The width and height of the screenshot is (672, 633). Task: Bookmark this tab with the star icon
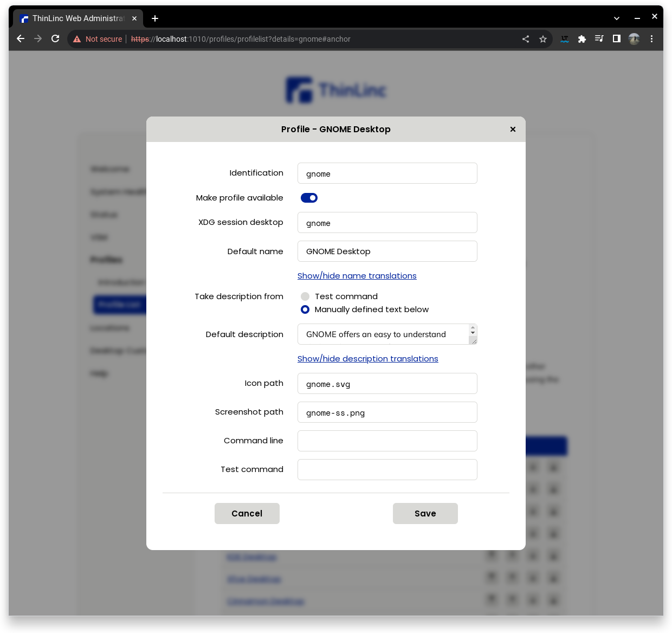543,39
